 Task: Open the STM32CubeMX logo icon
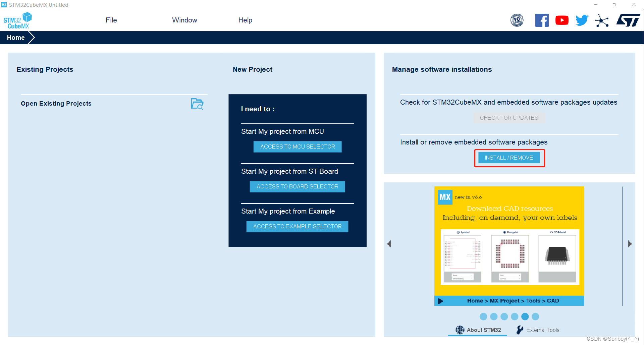[17, 21]
